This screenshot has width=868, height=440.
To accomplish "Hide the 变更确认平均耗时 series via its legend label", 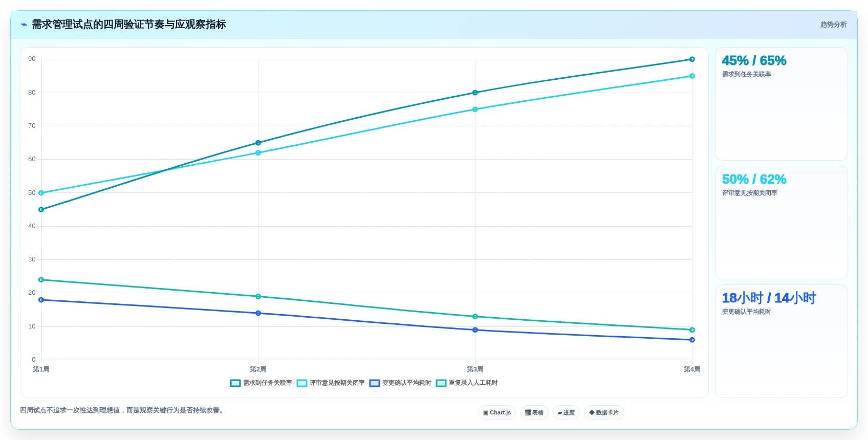I will click(406, 383).
